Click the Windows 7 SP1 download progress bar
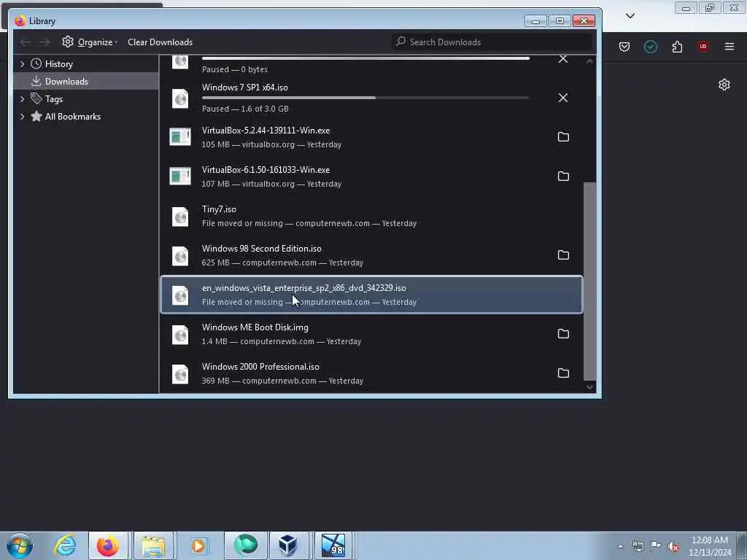747x560 pixels. pos(365,98)
